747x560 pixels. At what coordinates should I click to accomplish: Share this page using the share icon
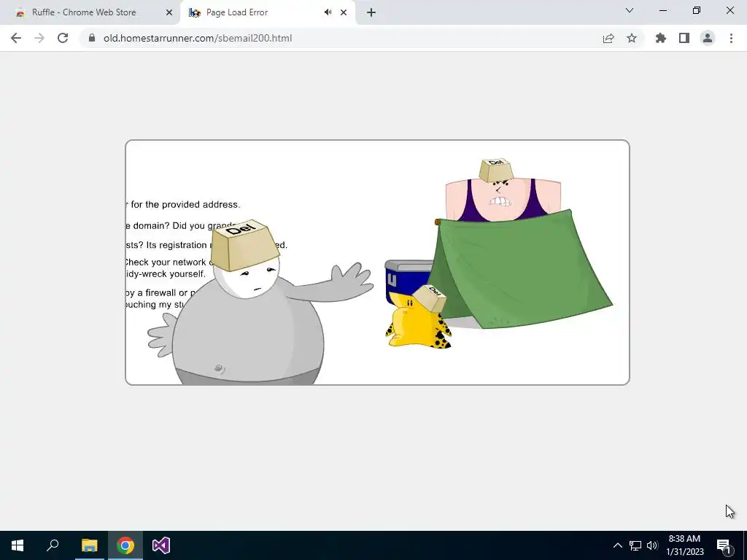point(608,38)
